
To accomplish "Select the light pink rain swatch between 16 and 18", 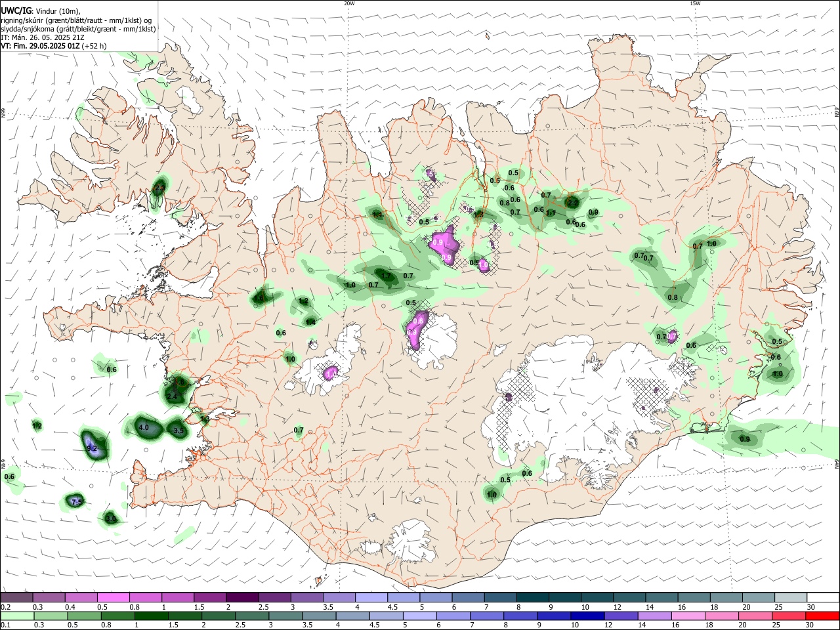I will (687, 616).
